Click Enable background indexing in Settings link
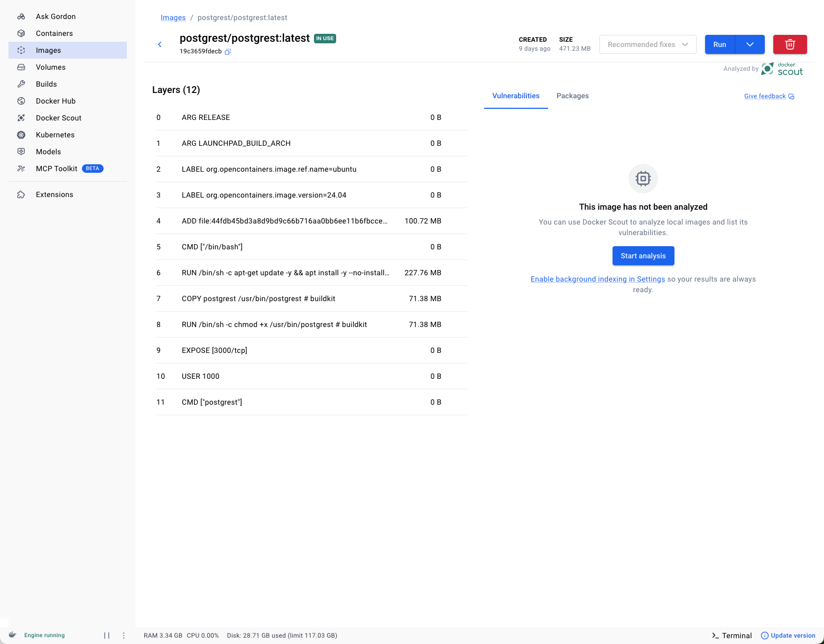The image size is (824, 644). tap(598, 279)
